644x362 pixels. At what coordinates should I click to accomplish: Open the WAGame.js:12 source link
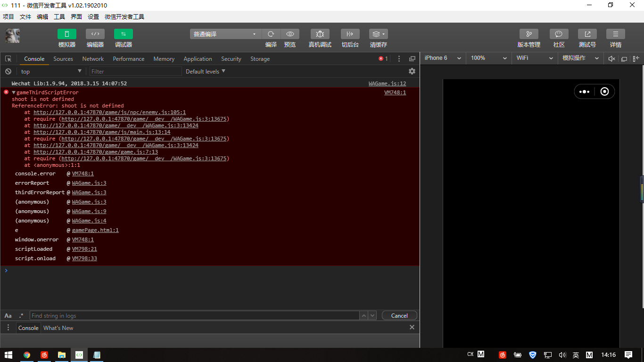pos(387,83)
